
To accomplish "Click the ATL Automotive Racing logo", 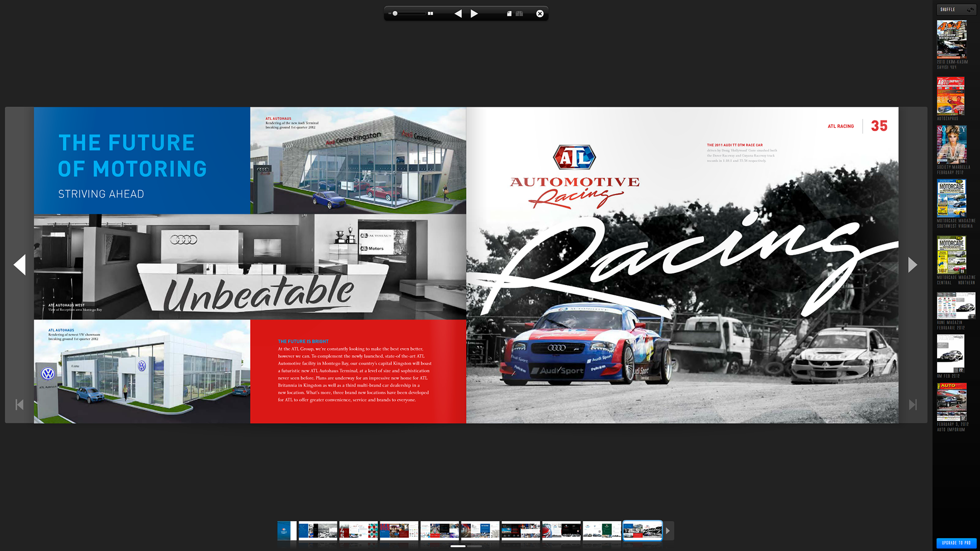I will (x=575, y=177).
